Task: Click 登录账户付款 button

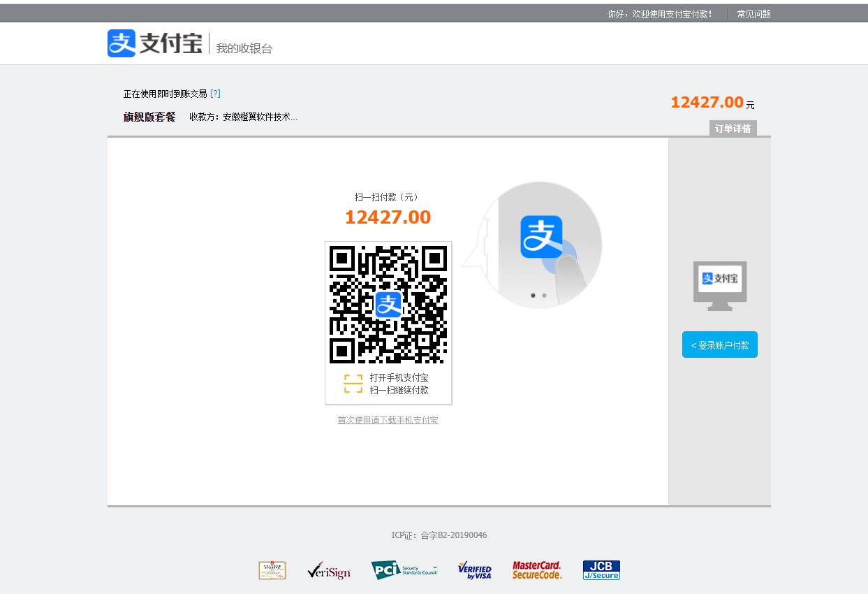Action: point(720,345)
